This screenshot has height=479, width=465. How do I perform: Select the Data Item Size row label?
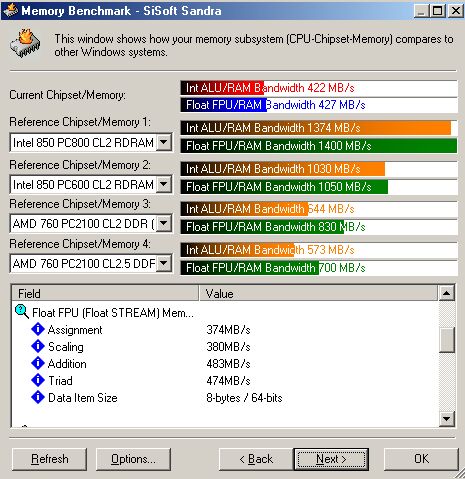[x=83, y=398]
